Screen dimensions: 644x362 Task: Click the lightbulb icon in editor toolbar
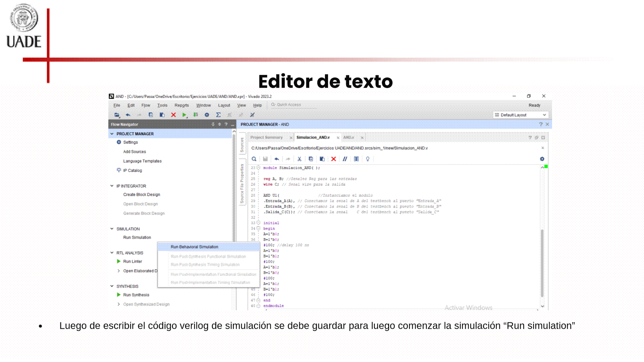click(x=368, y=159)
